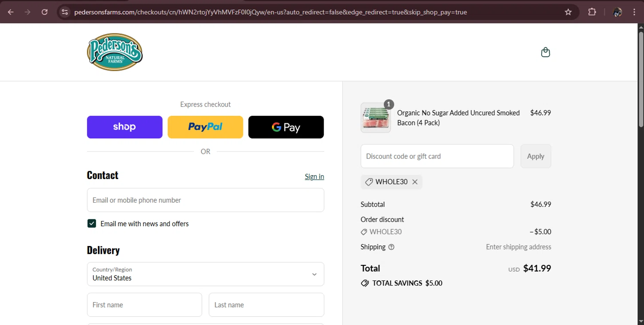View site information icon in address bar
Viewport: 644px width, 325px height.
tap(65, 12)
